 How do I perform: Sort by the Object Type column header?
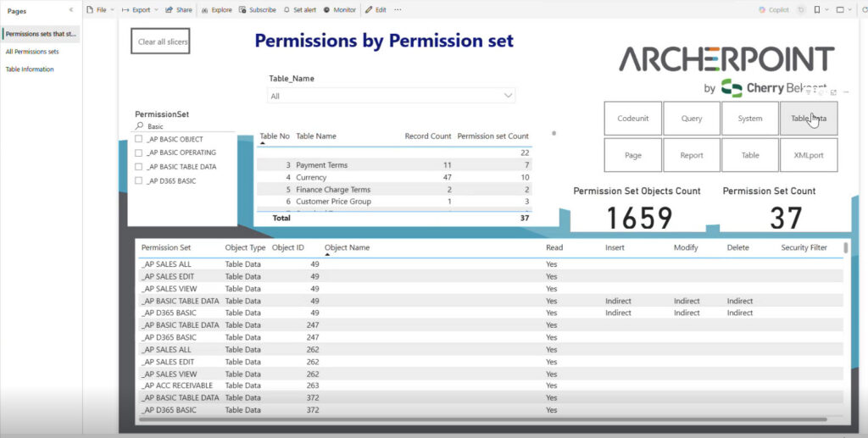point(245,247)
